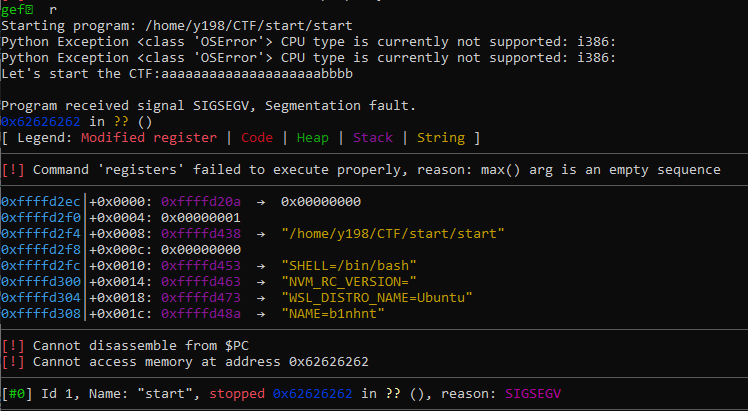Screen dimensions: 748x411
Task: Click pointer value 0xffffd473
Action: click(x=201, y=298)
